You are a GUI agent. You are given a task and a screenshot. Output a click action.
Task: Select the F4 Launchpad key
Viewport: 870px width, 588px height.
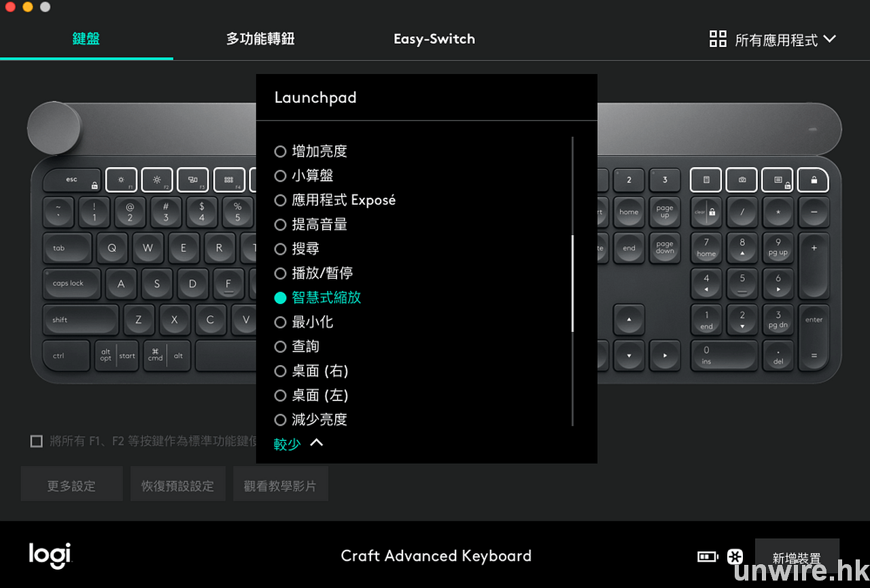point(229,180)
